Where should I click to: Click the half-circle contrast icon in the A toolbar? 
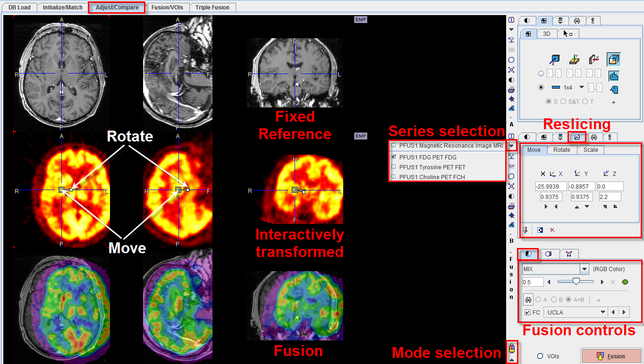click(x=511, y=80)
